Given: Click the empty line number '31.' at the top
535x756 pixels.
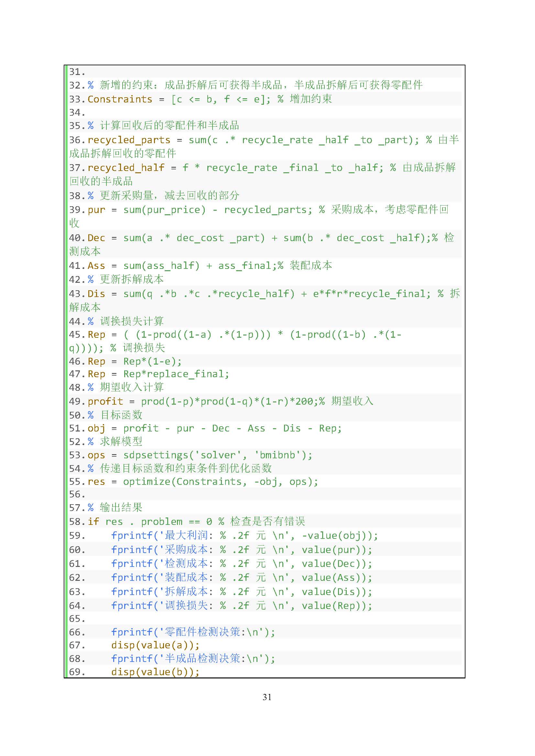Looking at the screenshot, I should click(77, 72).
